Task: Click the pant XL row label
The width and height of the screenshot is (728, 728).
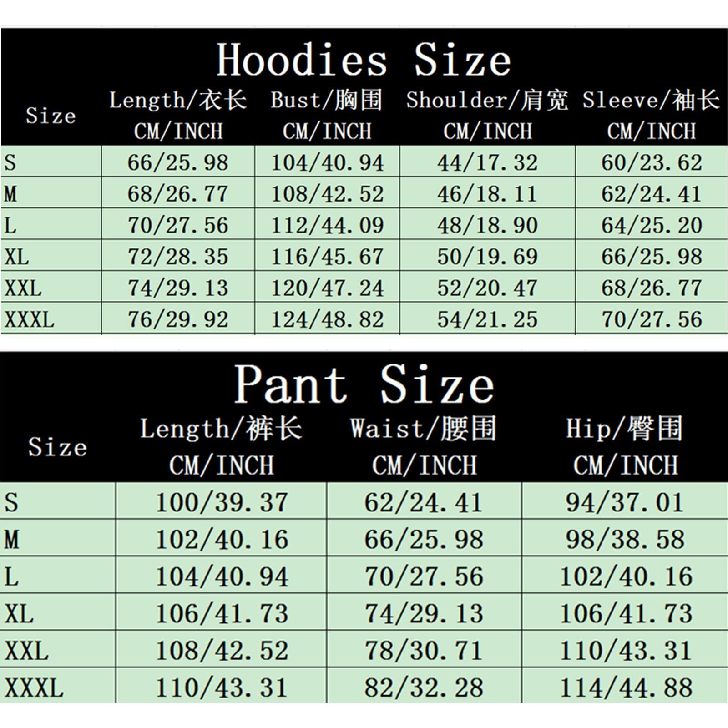Action: point(19,613)
